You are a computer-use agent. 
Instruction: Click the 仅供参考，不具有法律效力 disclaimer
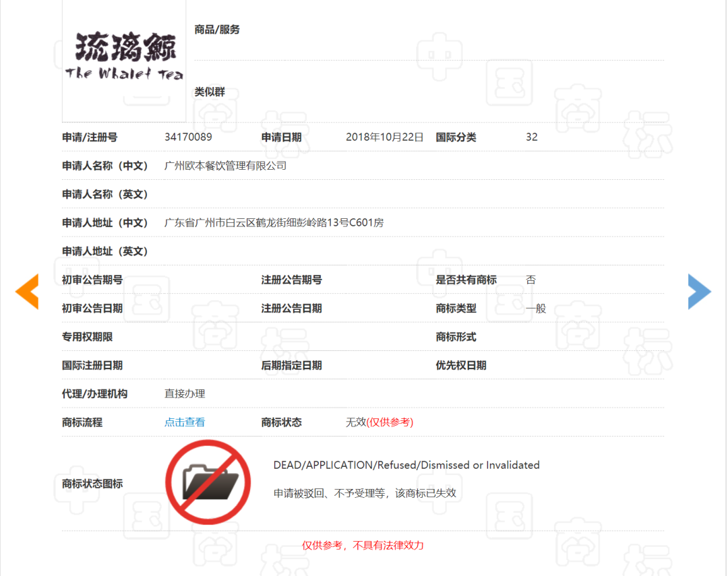pyautogui.click(x=363, y=546)
